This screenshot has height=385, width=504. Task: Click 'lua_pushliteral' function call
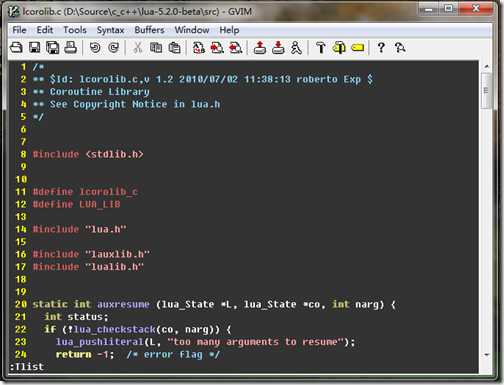100,342
